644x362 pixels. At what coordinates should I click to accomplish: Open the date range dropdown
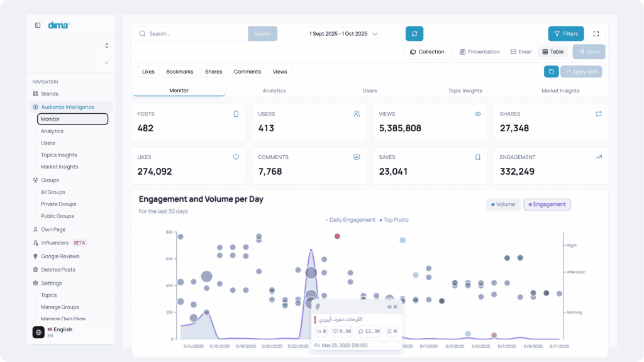point(343,34)
